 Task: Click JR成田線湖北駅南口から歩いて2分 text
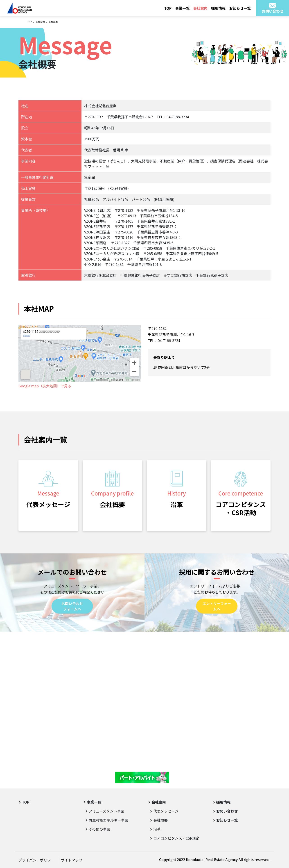point(182,368)
